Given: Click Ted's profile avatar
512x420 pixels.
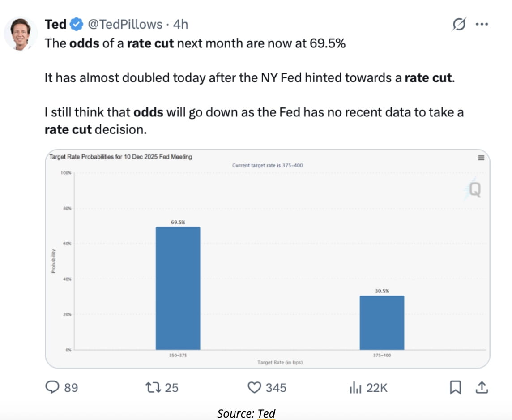Looking at the screenshot, I should click(21, 34).
